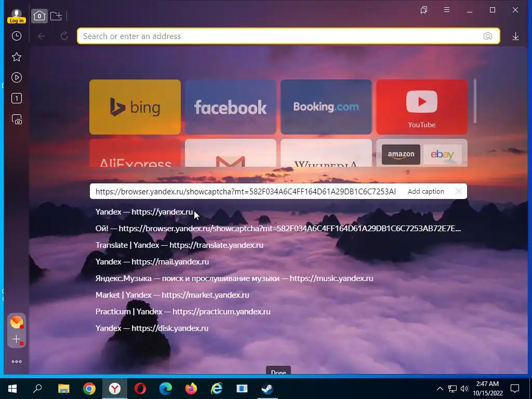This screenshot has width=532, height=399.
Task: Select the Яндекс.Музыка music.yandex.ru suggestion
Action: pyautogui.click(x=234, y=278)
